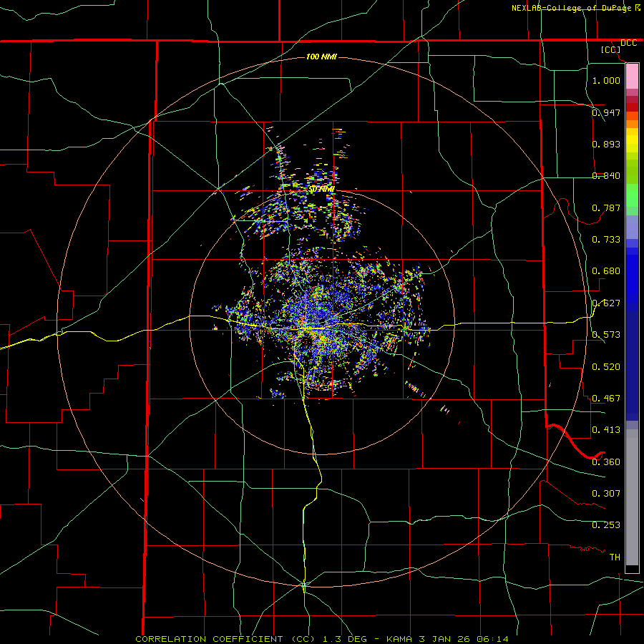This screenshot has width=644, height=644.
Task: Click the lavender segment of the color scale
Action: click(632, 228)
